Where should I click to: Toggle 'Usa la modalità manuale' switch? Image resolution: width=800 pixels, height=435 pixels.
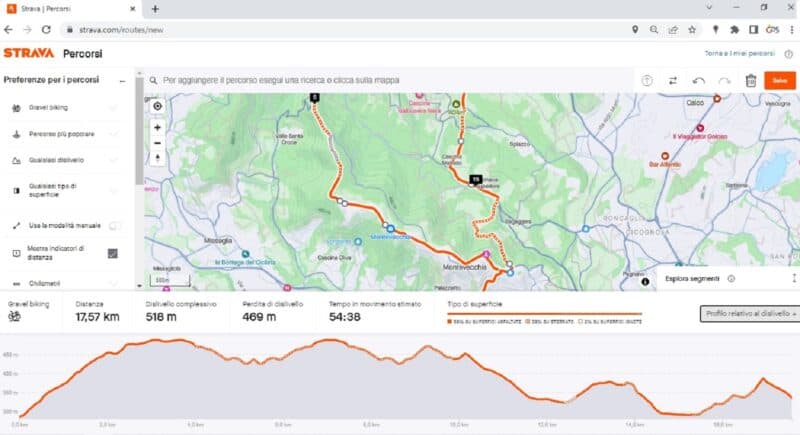click(x=115, y=225)
